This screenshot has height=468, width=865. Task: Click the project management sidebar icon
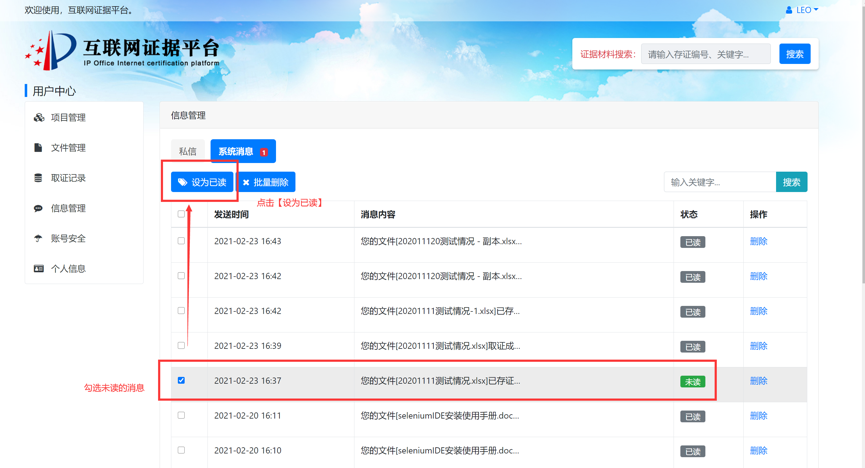pos(39,118)
